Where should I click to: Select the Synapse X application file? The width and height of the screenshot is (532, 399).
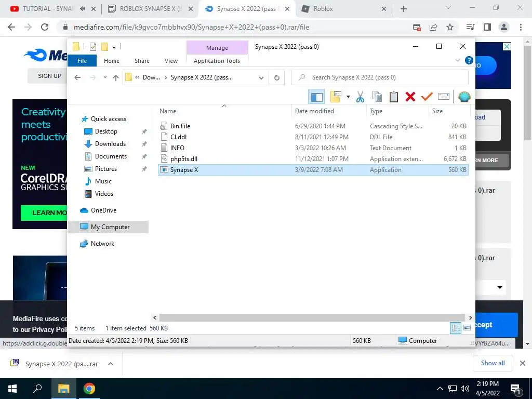coord(313,170)
